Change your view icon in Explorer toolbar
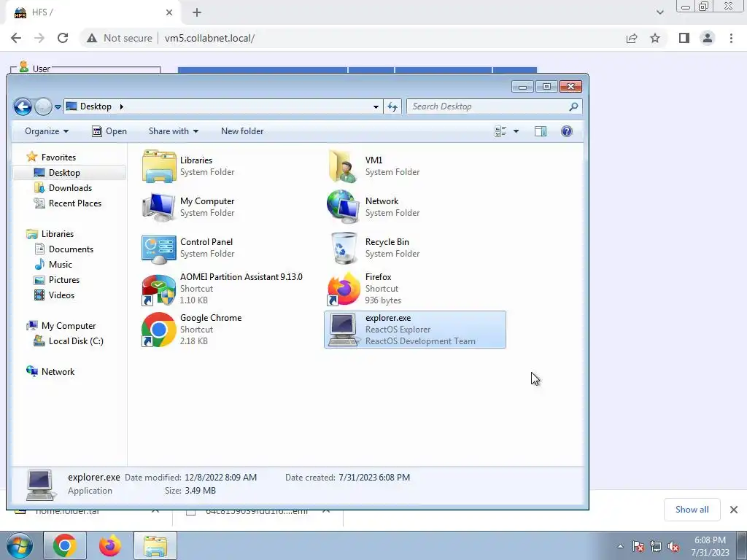 click(x=500, y=131)
